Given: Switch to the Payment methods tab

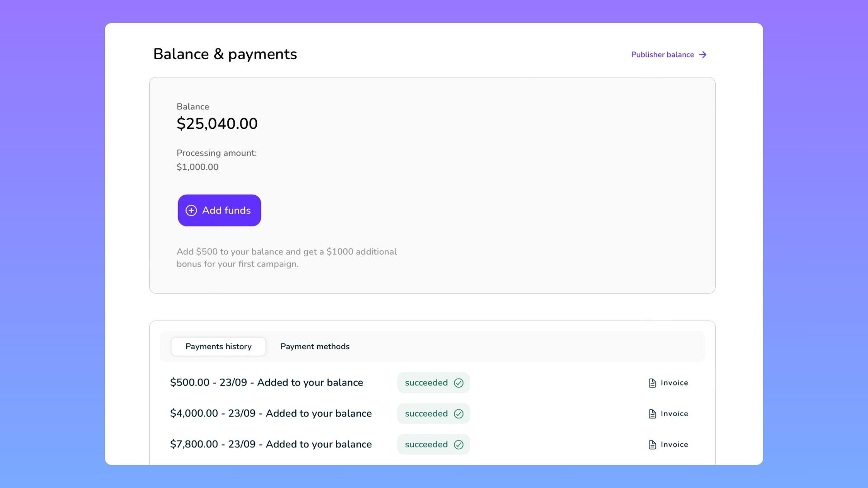Looking at the screenshot, I should [315, 347].
